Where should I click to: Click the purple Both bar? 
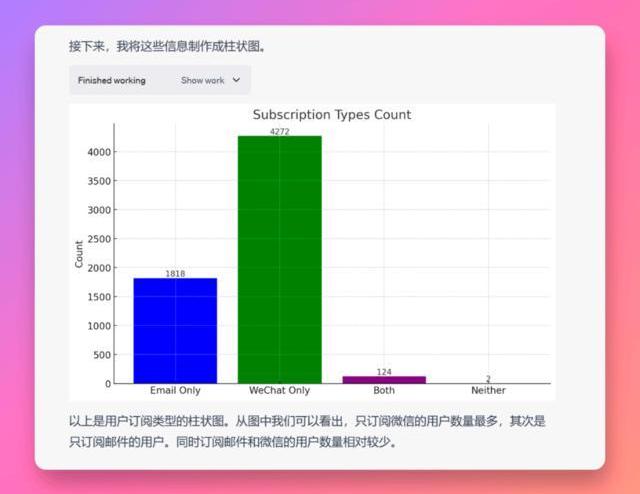point(384,379)
